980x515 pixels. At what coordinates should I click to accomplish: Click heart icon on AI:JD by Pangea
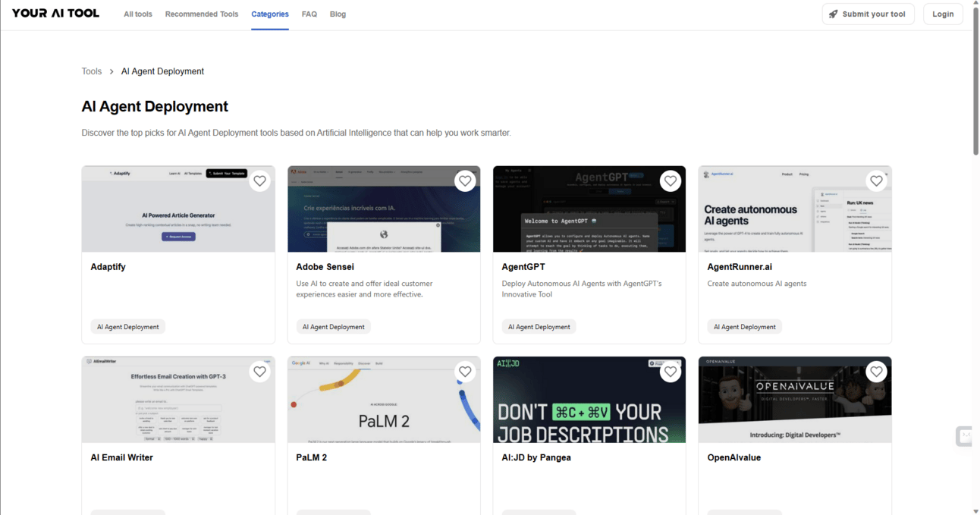point(670,372)
